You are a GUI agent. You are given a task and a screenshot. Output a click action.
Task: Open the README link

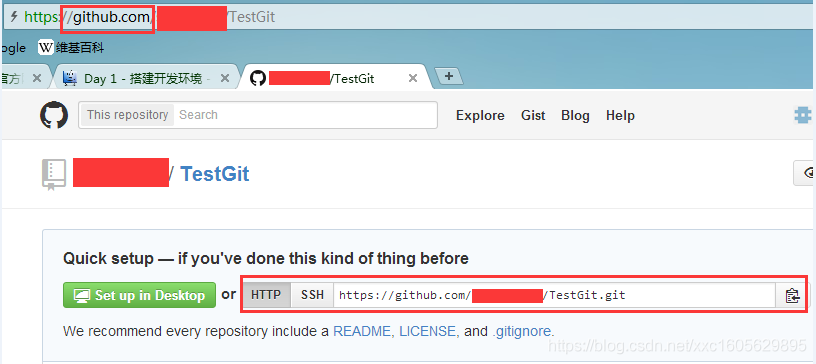click(362, 331)
